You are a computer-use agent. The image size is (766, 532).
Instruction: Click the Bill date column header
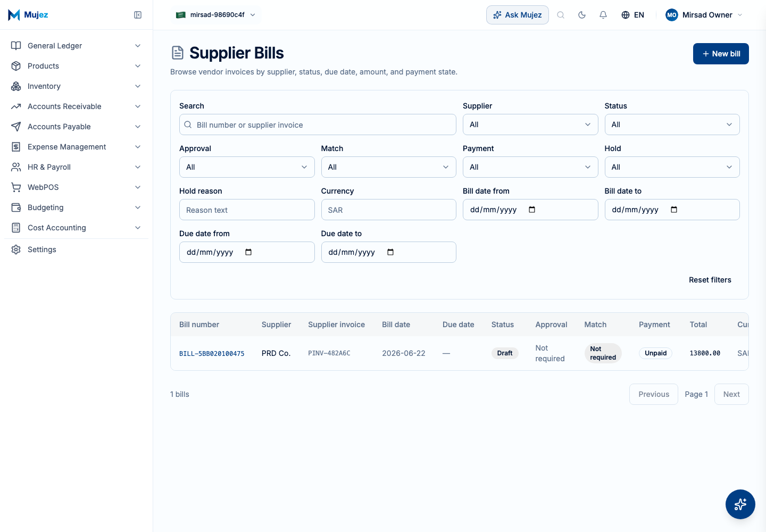click(x=396, y=325)
